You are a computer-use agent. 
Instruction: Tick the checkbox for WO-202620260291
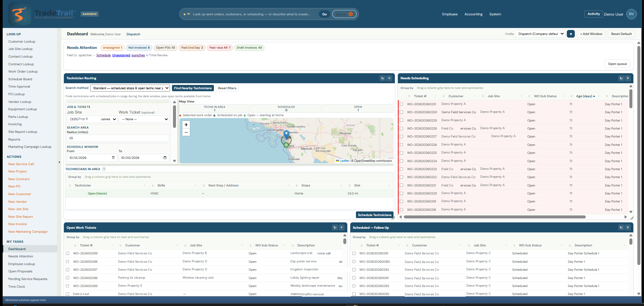(354, 253)
